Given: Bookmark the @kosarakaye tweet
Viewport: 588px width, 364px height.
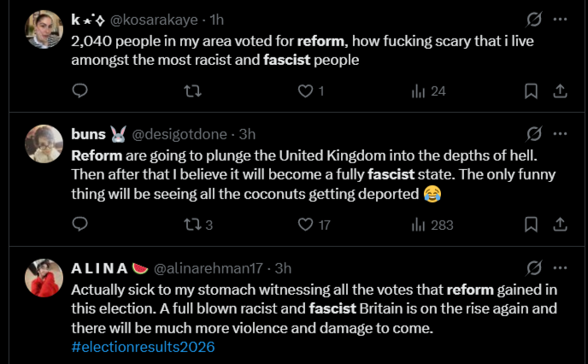Looking at the screenshot, I should [531, 91].
